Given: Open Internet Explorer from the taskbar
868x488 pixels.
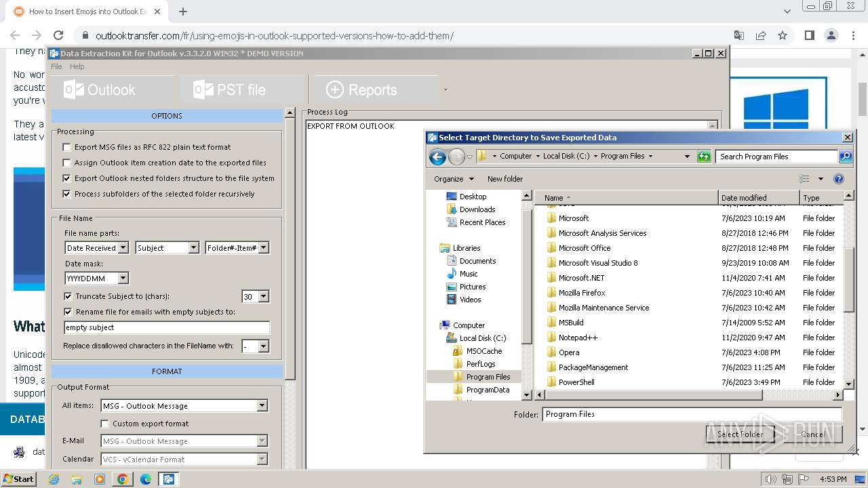Looking at the screenshot, I should click(x=54, y=479).
